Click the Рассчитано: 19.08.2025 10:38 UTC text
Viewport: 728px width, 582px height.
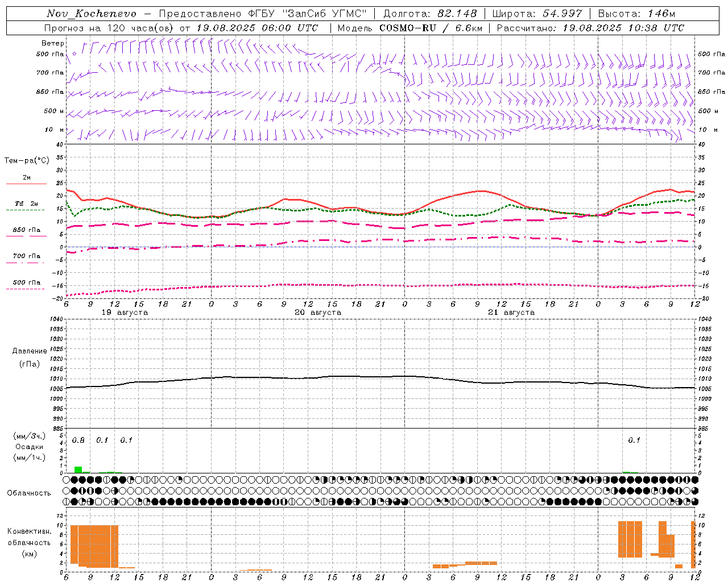590,28
